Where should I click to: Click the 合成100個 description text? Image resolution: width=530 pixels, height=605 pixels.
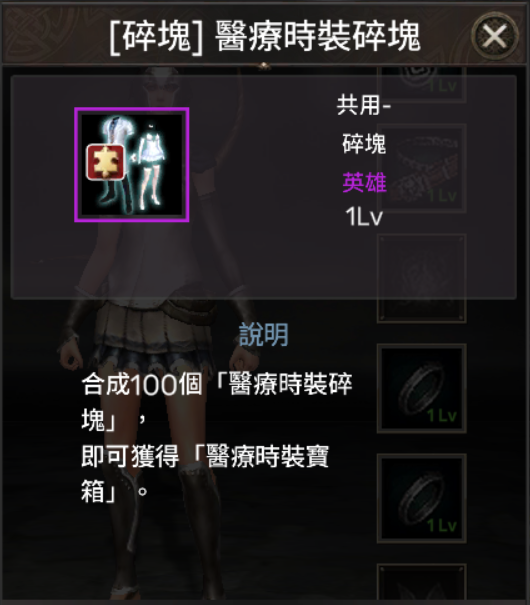[142, 384]
